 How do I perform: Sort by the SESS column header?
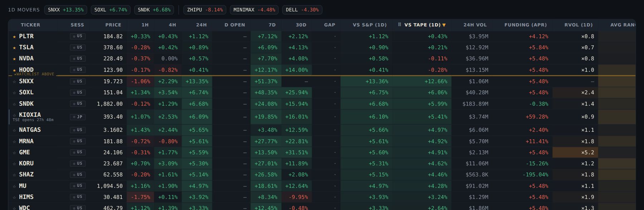tap(77, 25)
